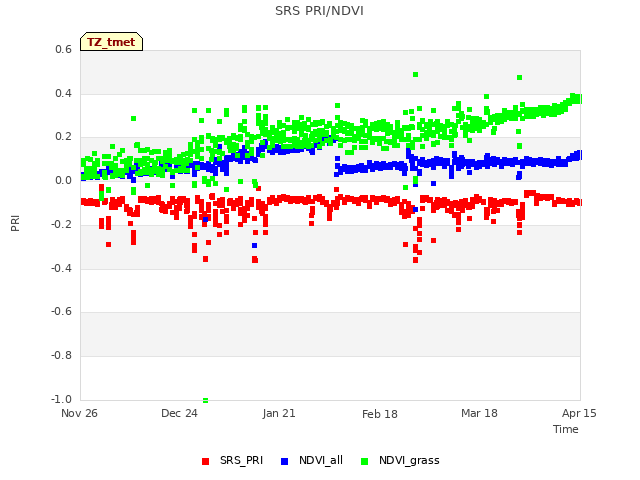Select the NDVI_grass legend label

pos(409,460)
